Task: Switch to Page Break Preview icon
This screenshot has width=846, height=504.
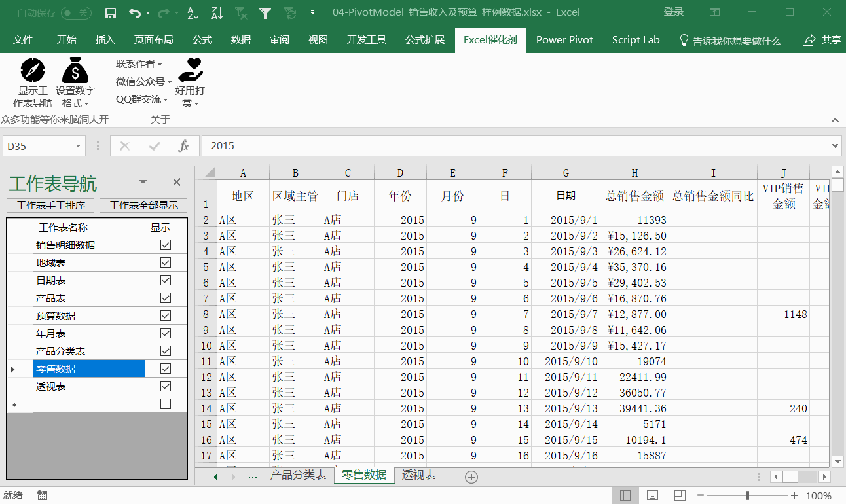Action: tap(680, 495)
